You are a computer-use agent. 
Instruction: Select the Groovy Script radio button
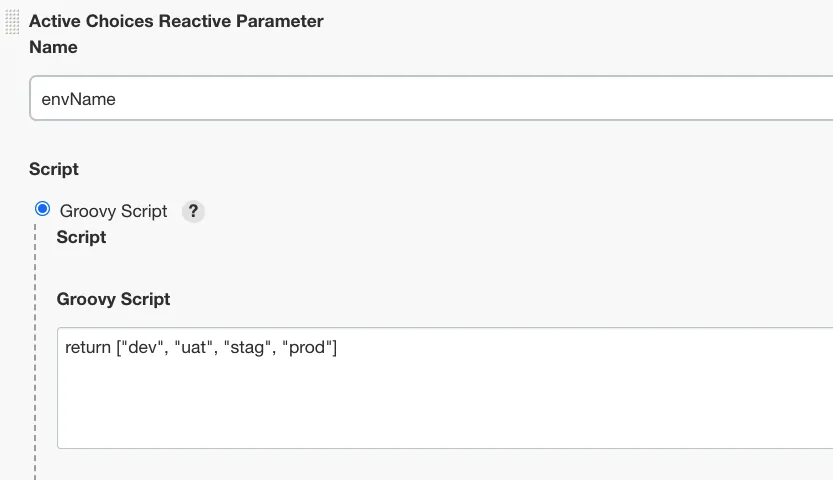pos(42,209)
